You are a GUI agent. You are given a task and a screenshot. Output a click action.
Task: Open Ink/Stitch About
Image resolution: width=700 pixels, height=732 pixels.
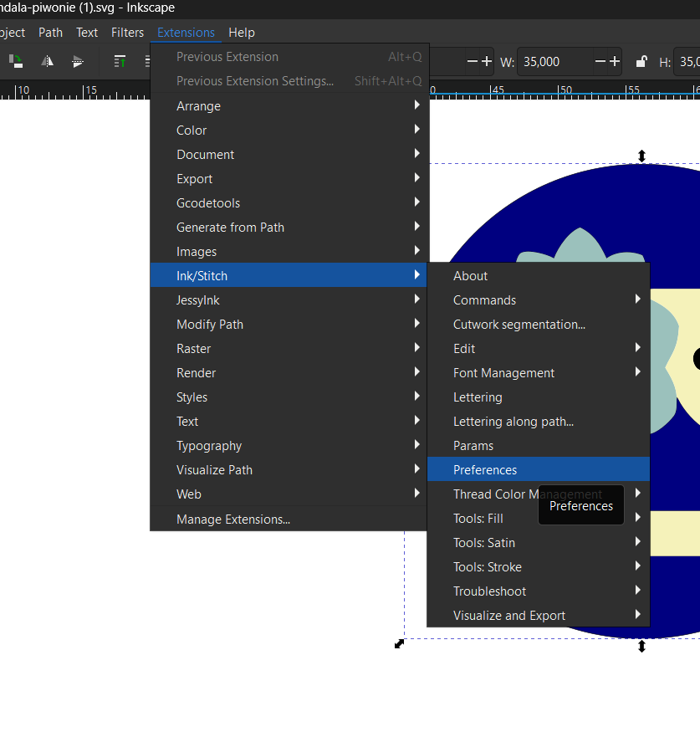[539, 276]
